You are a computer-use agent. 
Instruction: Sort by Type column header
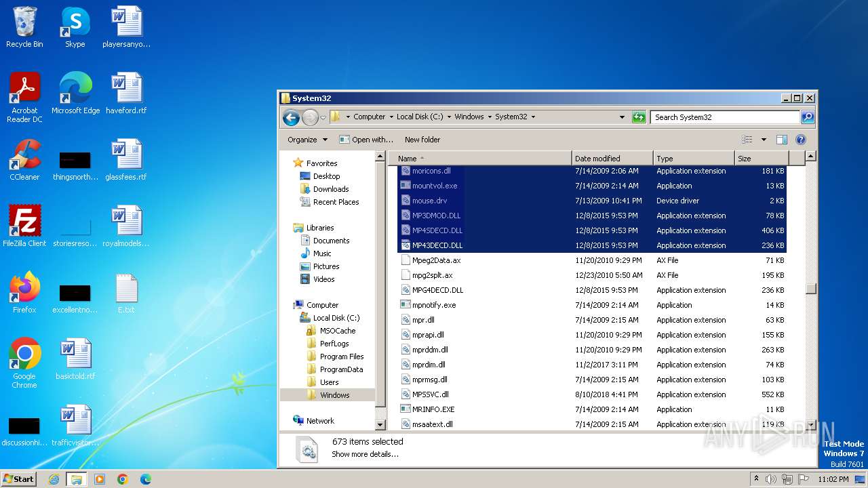click(694, 159)
